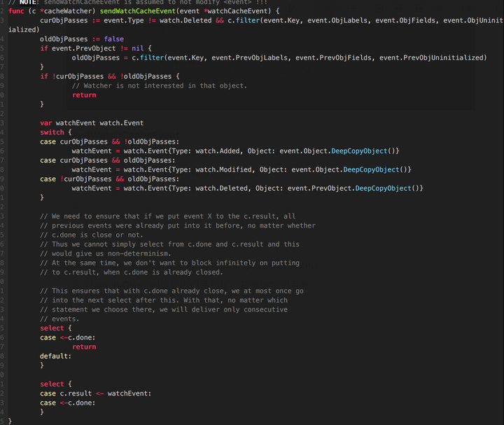
Task: Click the event.ObjFields argument
Action: [405, 20]
